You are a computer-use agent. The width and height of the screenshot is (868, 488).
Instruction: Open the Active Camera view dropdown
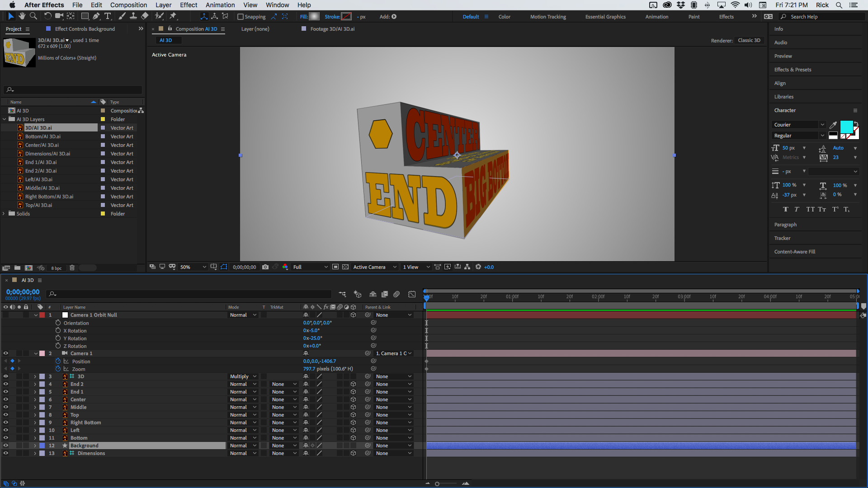coord(374,267)
